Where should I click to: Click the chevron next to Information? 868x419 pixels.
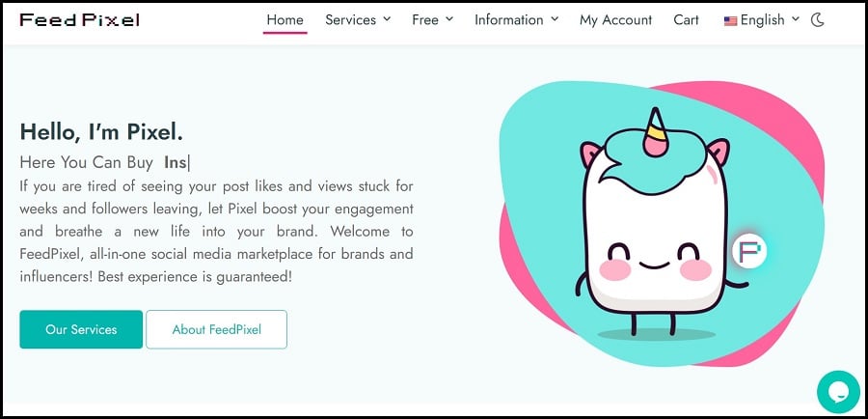(x=555, y=19)
